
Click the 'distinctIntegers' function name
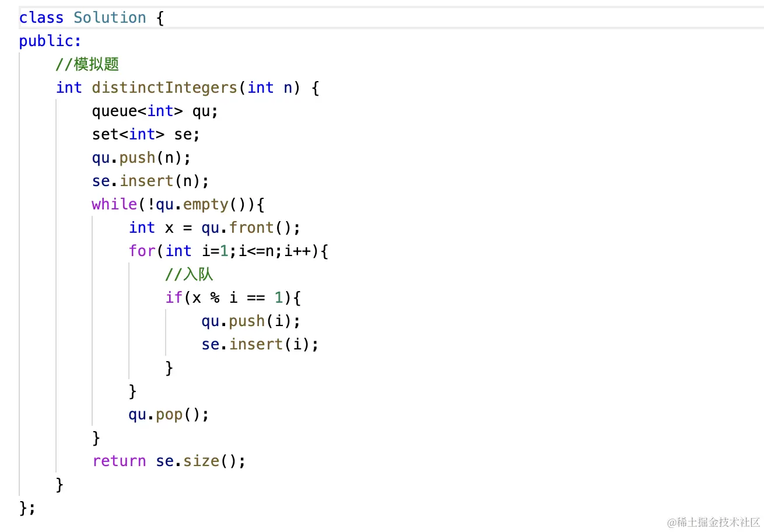[164, 87]
